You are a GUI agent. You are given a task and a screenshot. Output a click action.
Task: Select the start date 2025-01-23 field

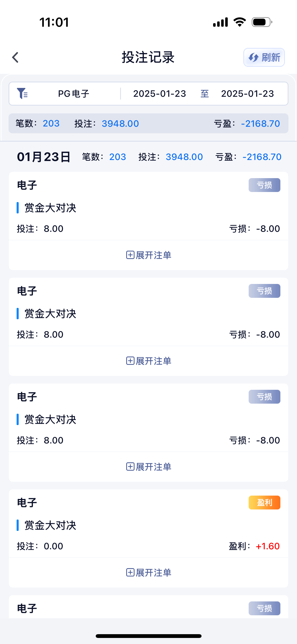[x=159, y=94]
